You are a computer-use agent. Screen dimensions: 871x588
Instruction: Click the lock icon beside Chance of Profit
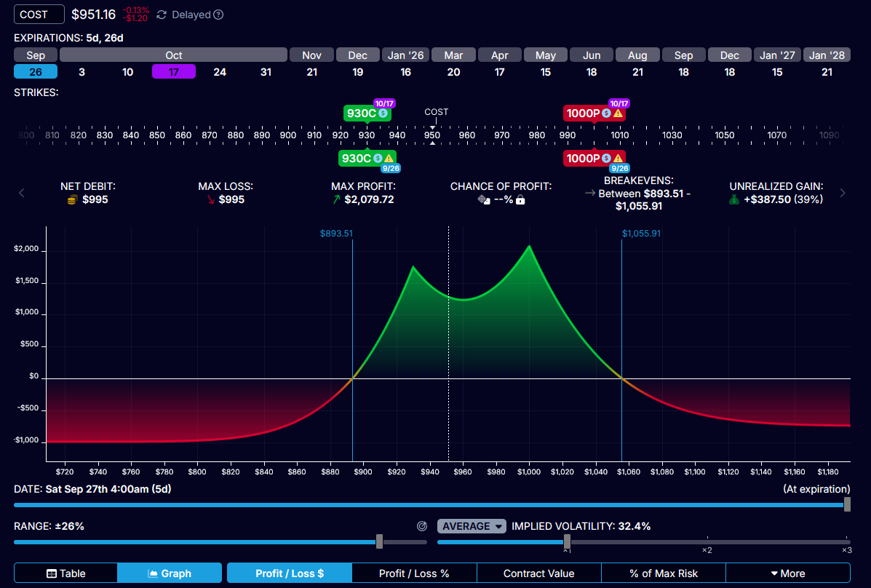pyautogui.click(x=521, y=199)
